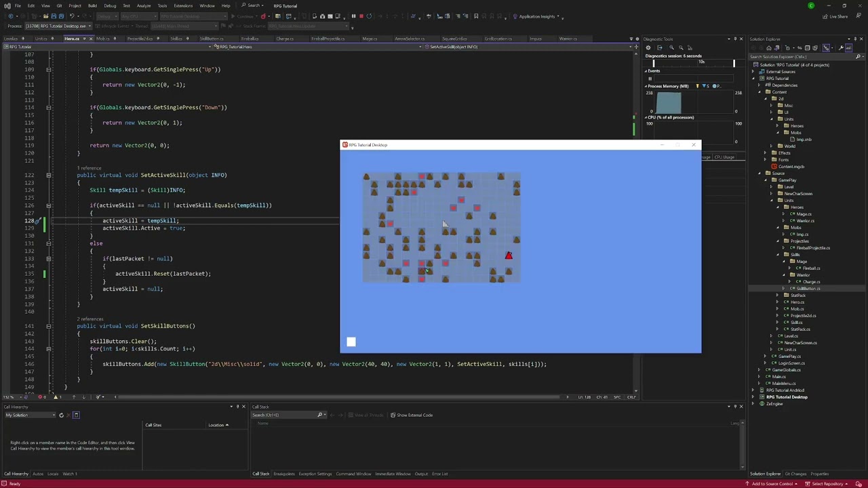Pin the Diagnostic Tools panel
The image size is (868, 488).
tap(734, 39)
